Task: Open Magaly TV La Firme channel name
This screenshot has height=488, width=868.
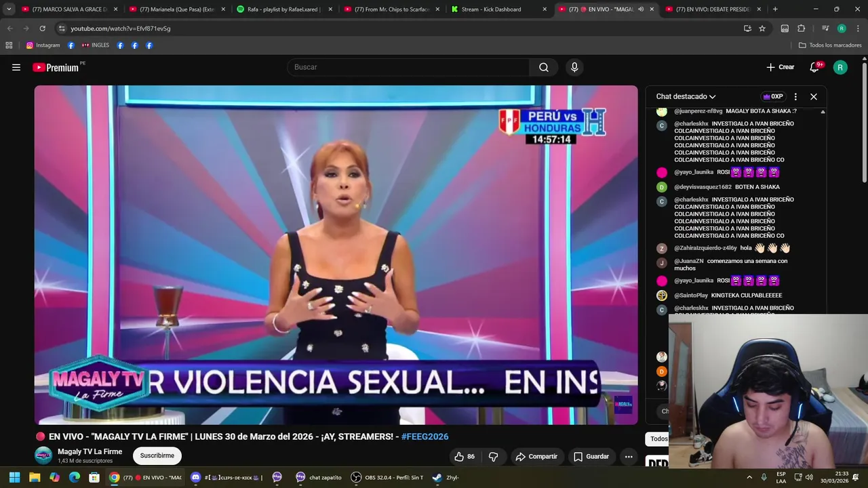Action: click(x=90, y=451)
